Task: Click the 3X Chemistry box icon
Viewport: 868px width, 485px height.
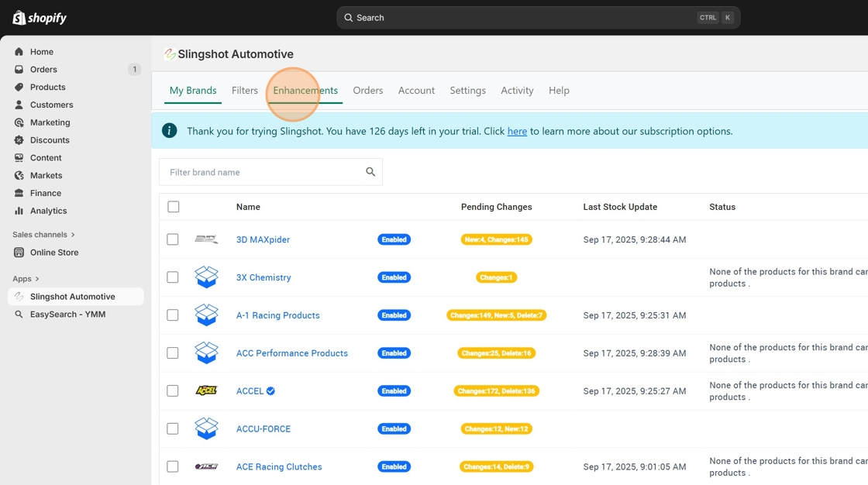Action: coord(206,277)
